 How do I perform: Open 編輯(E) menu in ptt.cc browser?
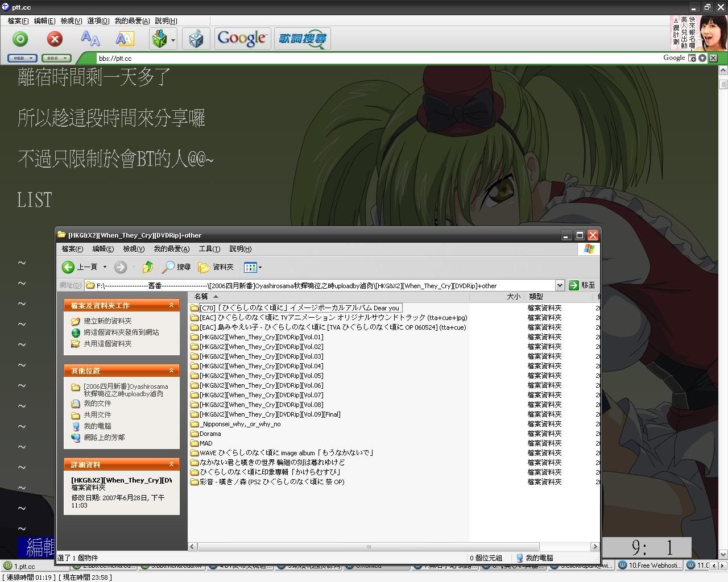tap(45, 20)
